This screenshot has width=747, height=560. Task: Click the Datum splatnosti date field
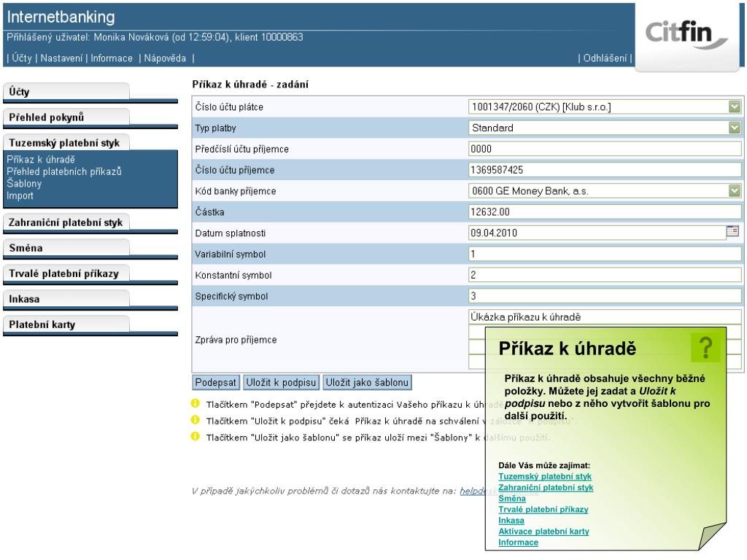point(597,233)
